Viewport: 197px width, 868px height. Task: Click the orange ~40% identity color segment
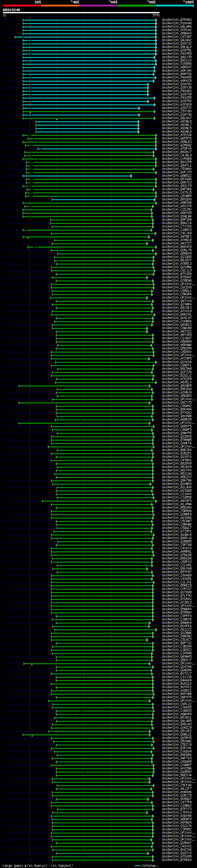pyautogui.click(x=60, y=6)
